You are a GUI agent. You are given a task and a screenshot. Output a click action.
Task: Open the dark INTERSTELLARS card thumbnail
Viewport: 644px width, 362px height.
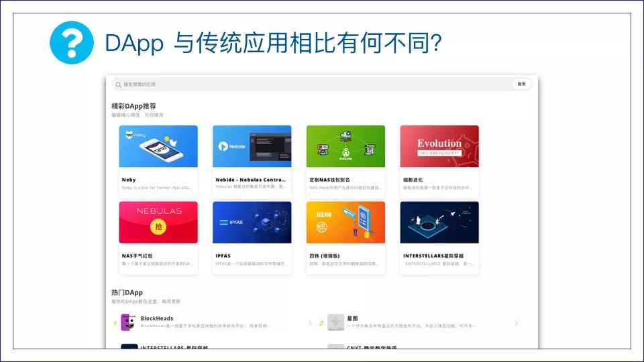[x=439, y=222]
